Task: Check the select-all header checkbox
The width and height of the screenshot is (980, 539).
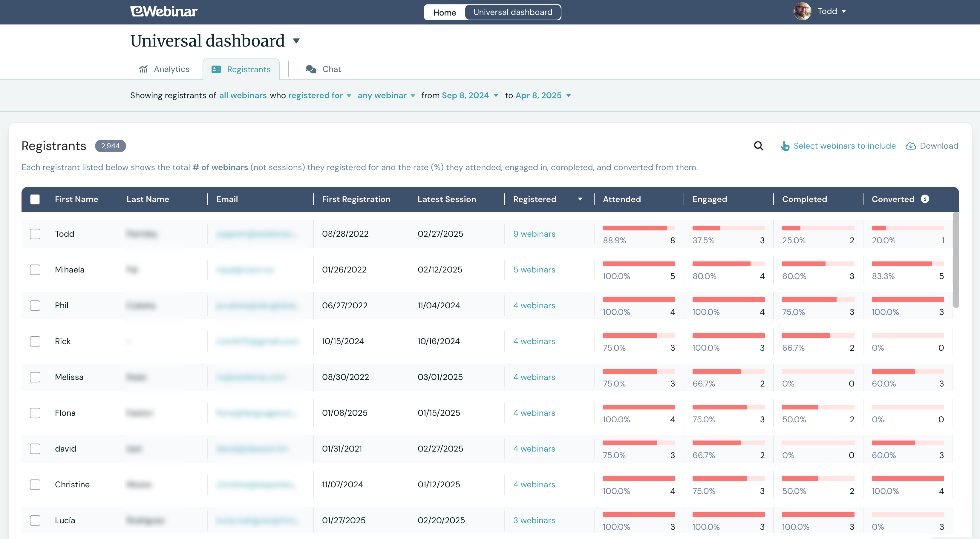Action: [35, 199]
